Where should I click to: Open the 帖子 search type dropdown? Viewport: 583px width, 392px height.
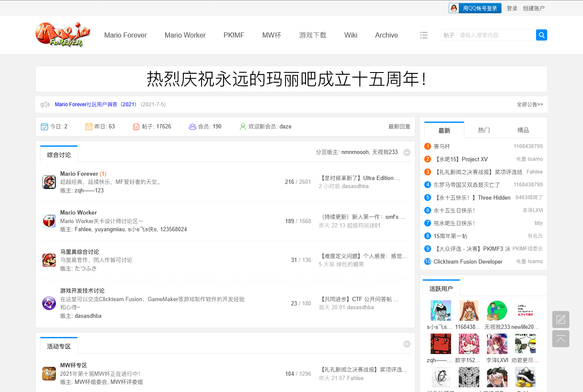pos(449,35)
